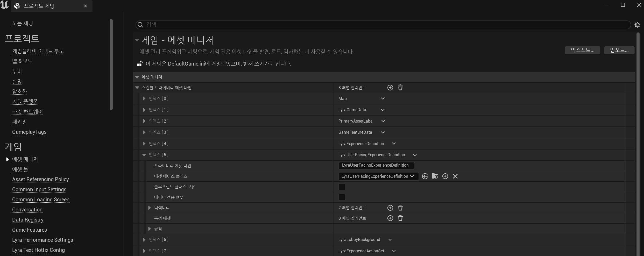Expand 인덱스 [7] row
Image resolution: width=644 pixels, height=256 pixels.
click(x=144, y=251)
